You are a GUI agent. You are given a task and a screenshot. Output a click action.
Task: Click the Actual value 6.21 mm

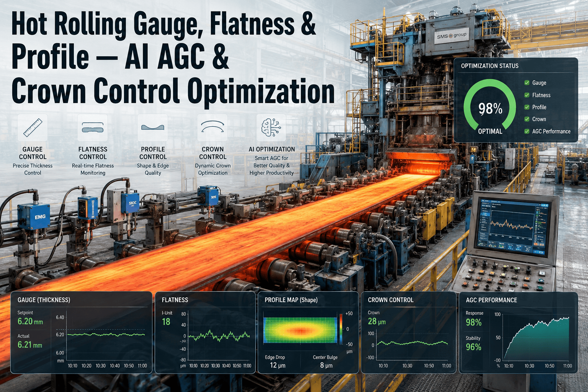30,345
